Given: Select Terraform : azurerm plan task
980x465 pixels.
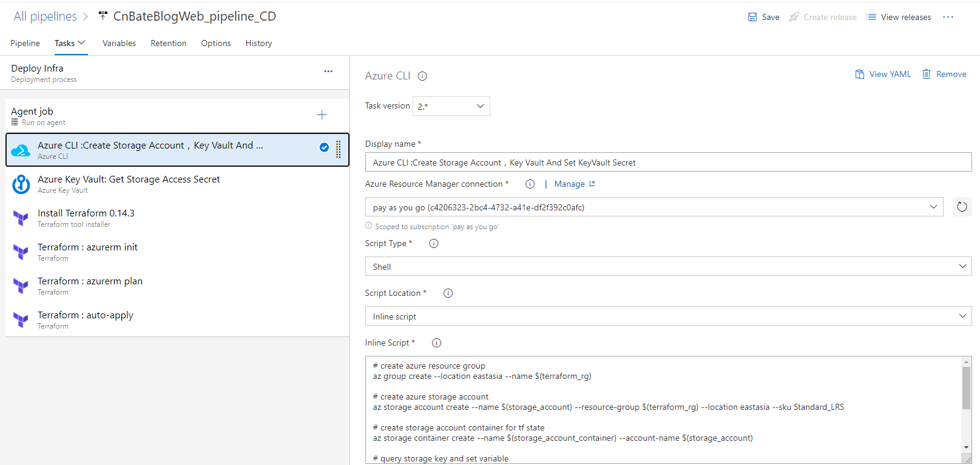Looking at the screenshot, I should coord(177,286).
